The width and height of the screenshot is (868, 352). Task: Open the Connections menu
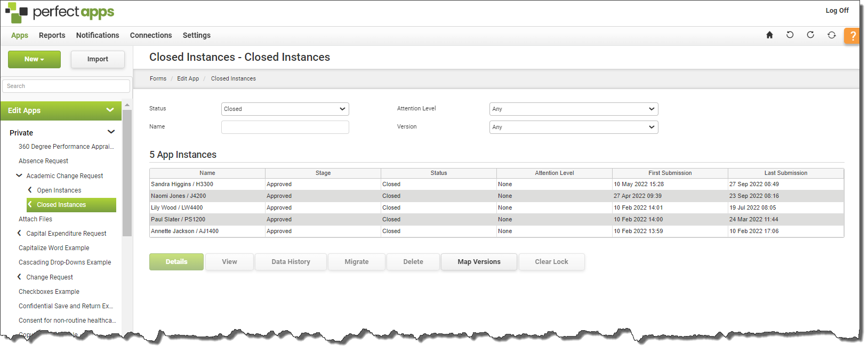point(151,35)
